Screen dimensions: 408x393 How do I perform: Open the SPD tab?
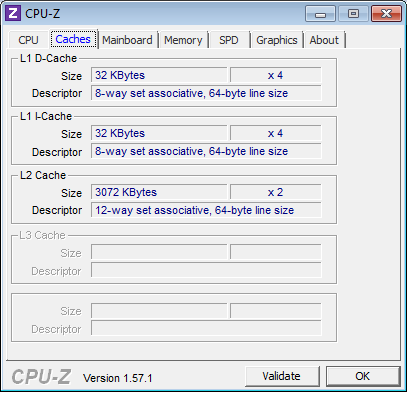(x=229, y=40)
